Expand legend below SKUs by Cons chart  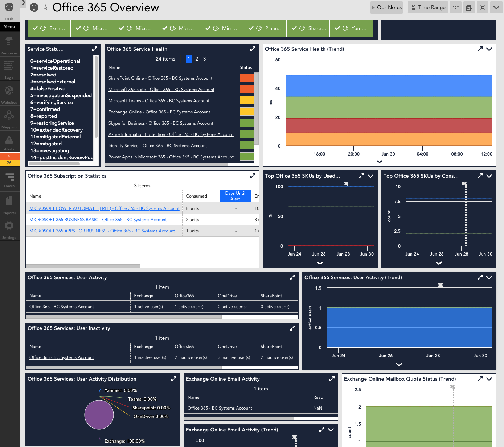click(439, 263)
